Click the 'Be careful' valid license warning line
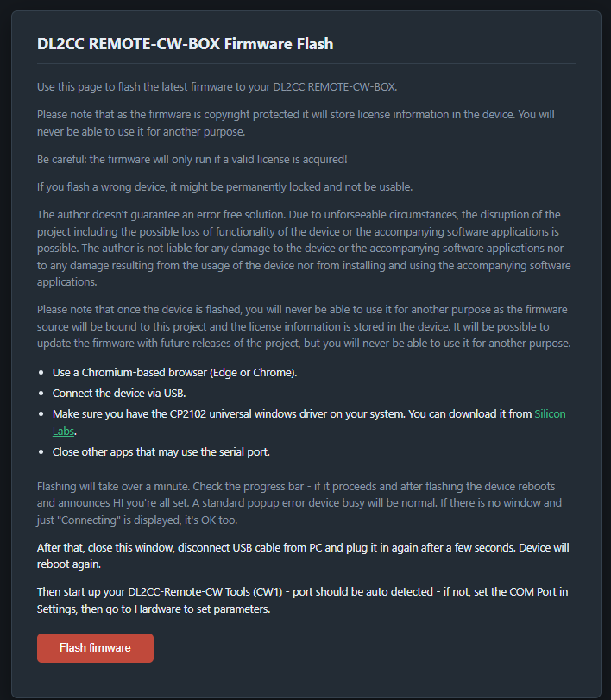The width and height of the screenshot is (611, 700). (192, 160)
